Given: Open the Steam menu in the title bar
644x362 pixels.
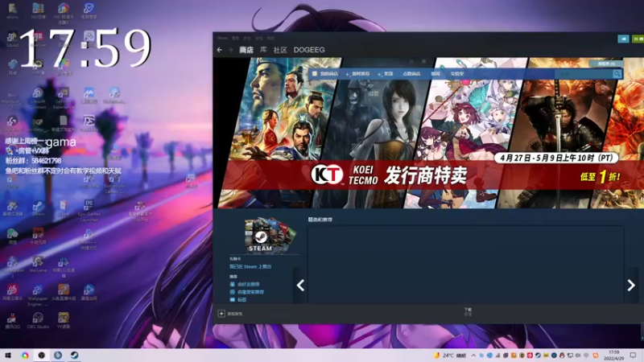Looking at the screenshot, I should (222, 38).
